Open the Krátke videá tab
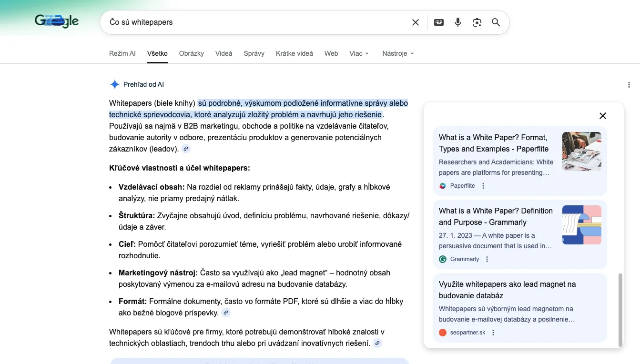This screenshot has height=364, width=640. pyautogui.click(x=294, y=53)
